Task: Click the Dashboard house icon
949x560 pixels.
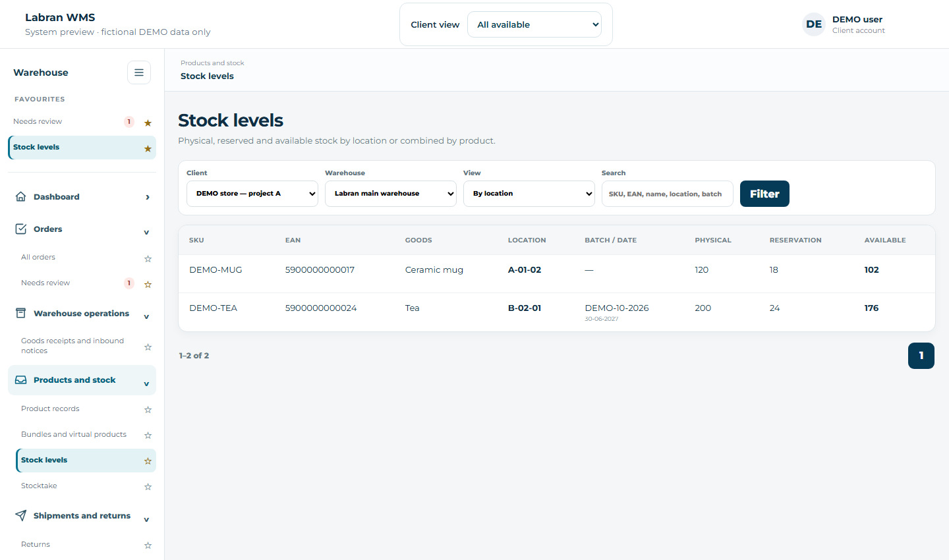Action: [x=21, y=196]
